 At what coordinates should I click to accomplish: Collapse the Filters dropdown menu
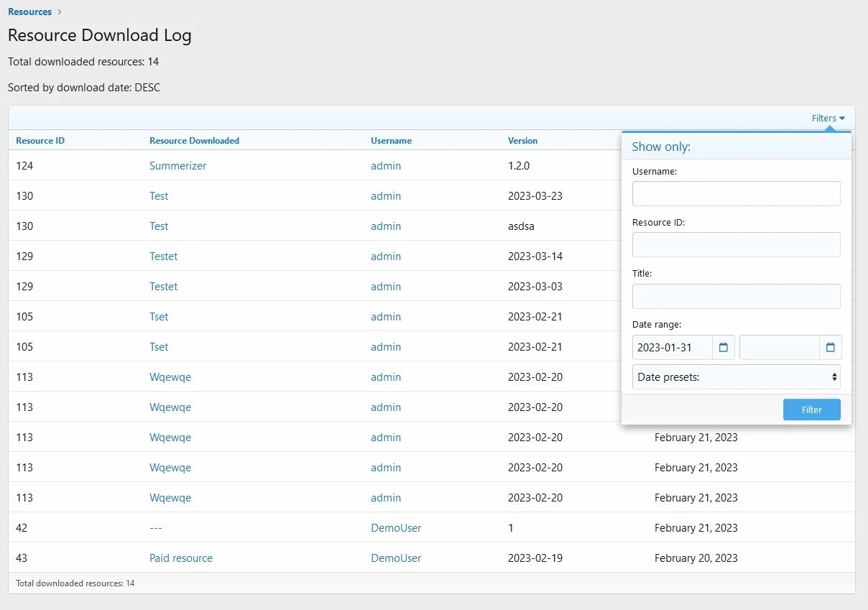(x=828, y=119)
